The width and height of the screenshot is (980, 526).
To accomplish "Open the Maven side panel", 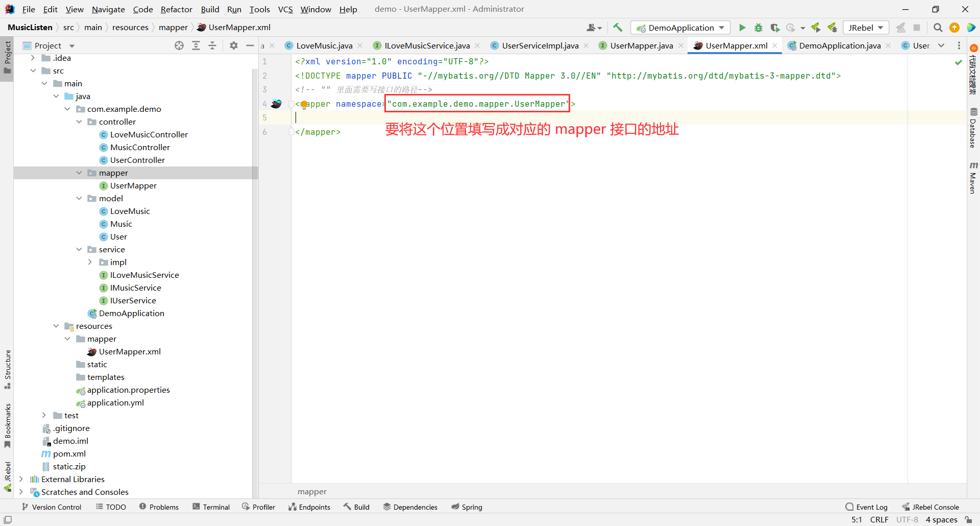I will pos(973,178).
